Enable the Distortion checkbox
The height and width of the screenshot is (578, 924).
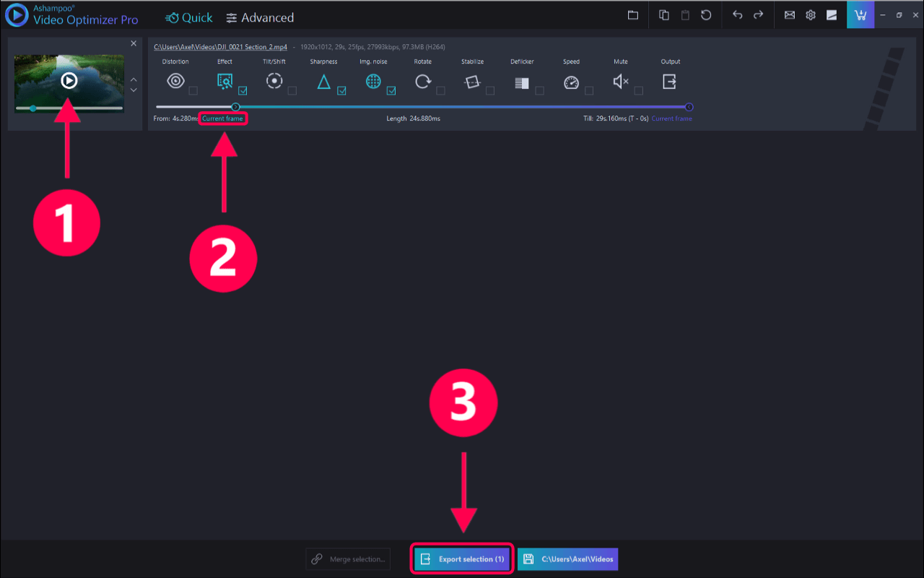pos(193,91)
